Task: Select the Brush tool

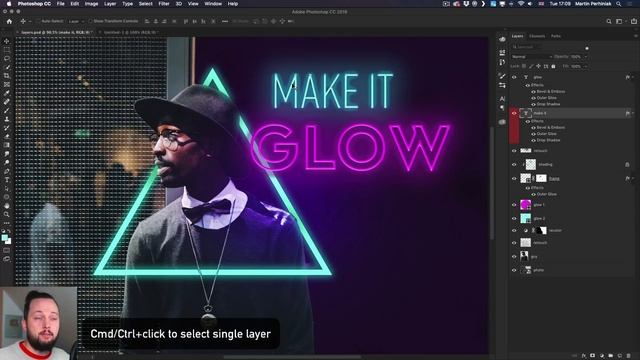Action: pyautogui.click(x=7, y=111)
